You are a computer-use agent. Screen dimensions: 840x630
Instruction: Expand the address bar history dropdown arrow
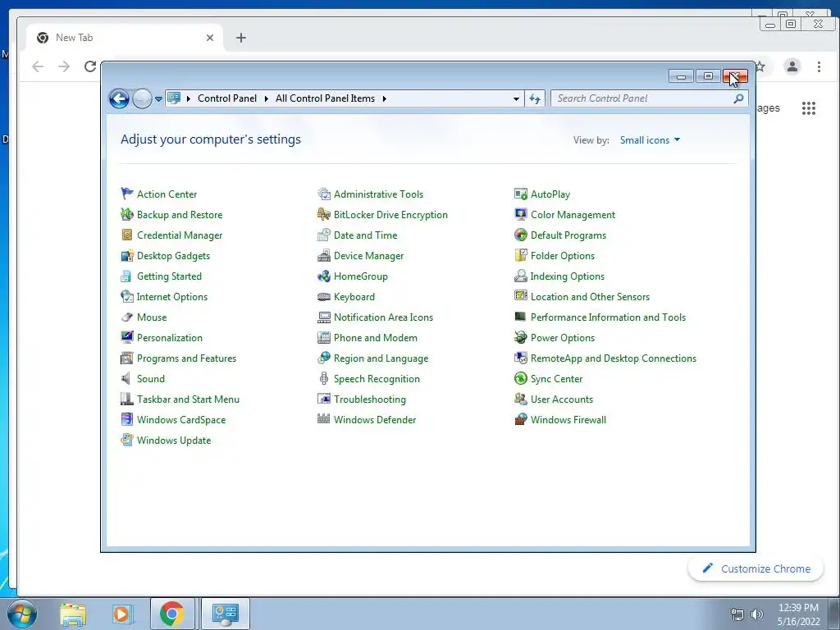[516, 98]
